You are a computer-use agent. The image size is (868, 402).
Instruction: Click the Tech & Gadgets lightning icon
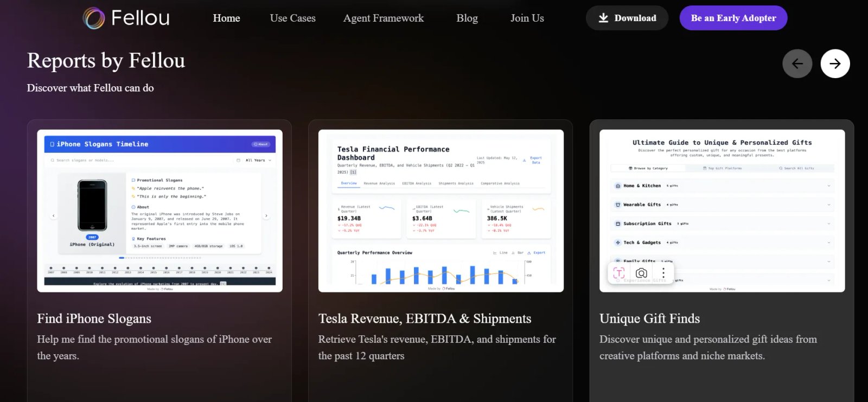pos(618,243)
